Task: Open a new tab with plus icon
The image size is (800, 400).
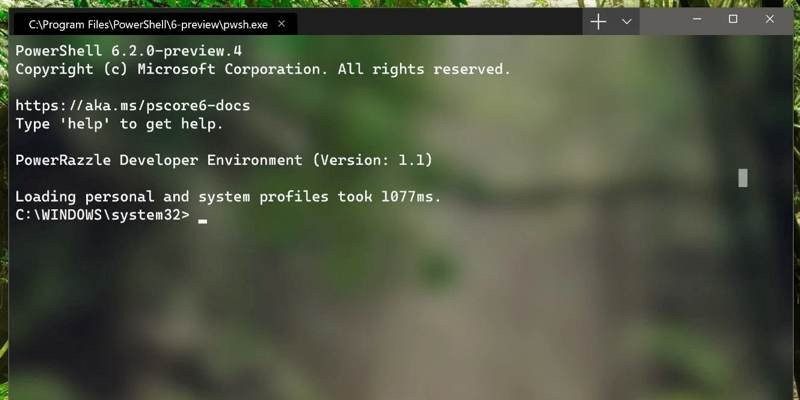Action: tap(598, 21)
